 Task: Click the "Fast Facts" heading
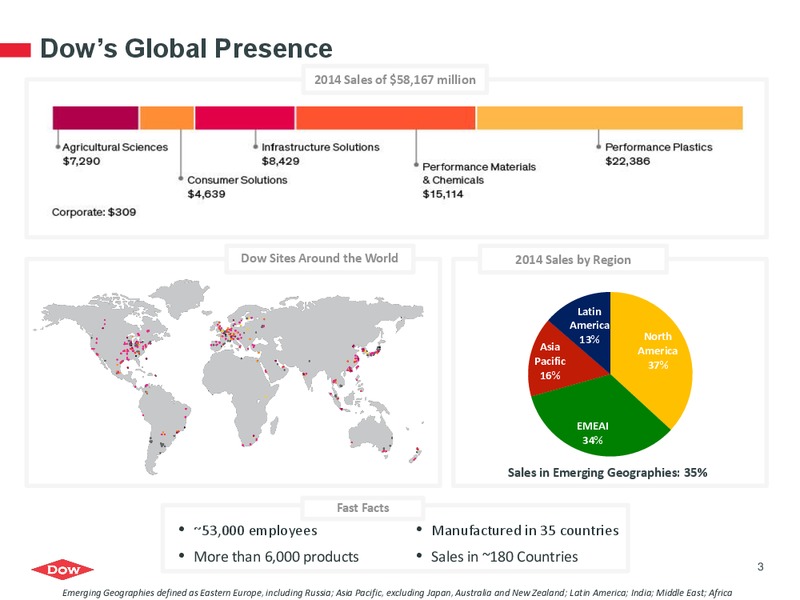[363, 508]
